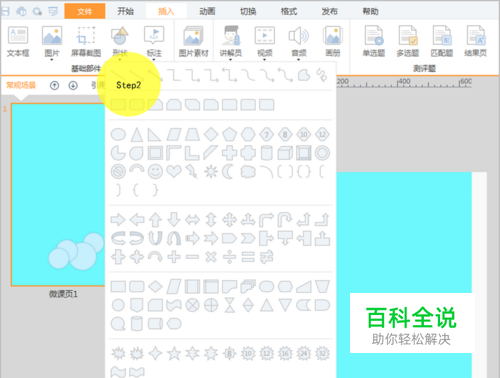Open the 帮助 ribbon tab
Viewport: 500px width, 378px height.
point(370,11)
